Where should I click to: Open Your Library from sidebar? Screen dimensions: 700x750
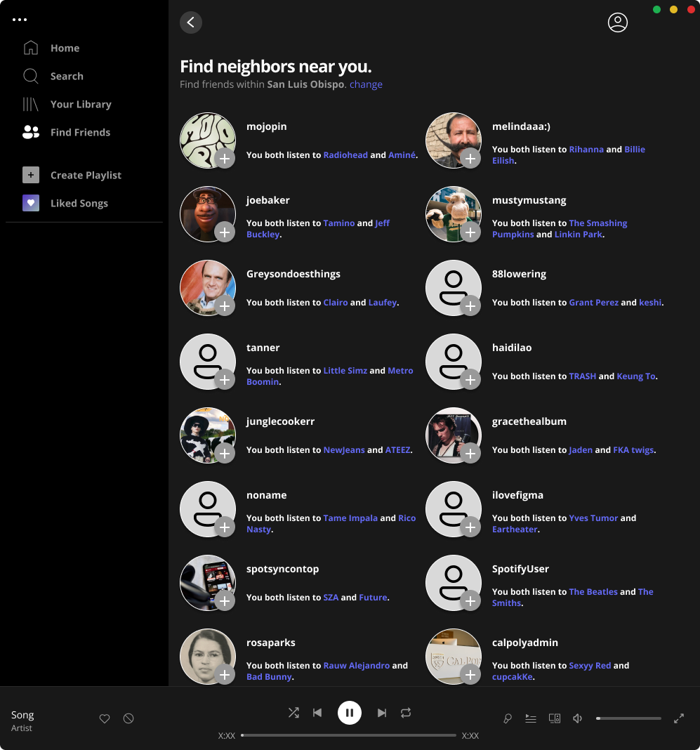coord(81,105)
